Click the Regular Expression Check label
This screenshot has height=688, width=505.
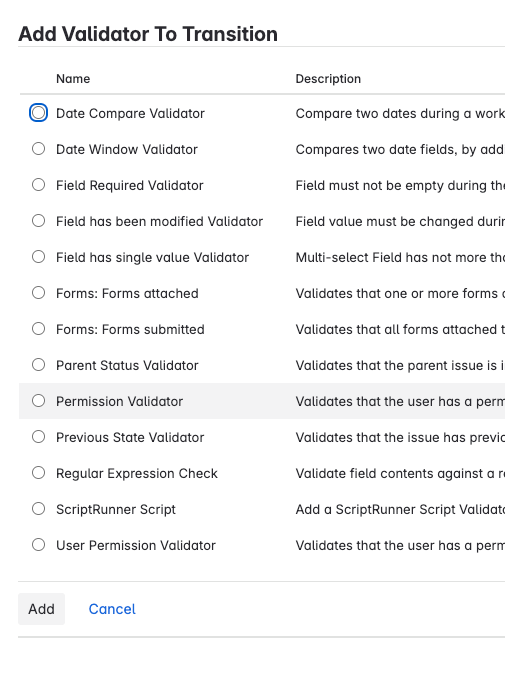tap(137, 473)
